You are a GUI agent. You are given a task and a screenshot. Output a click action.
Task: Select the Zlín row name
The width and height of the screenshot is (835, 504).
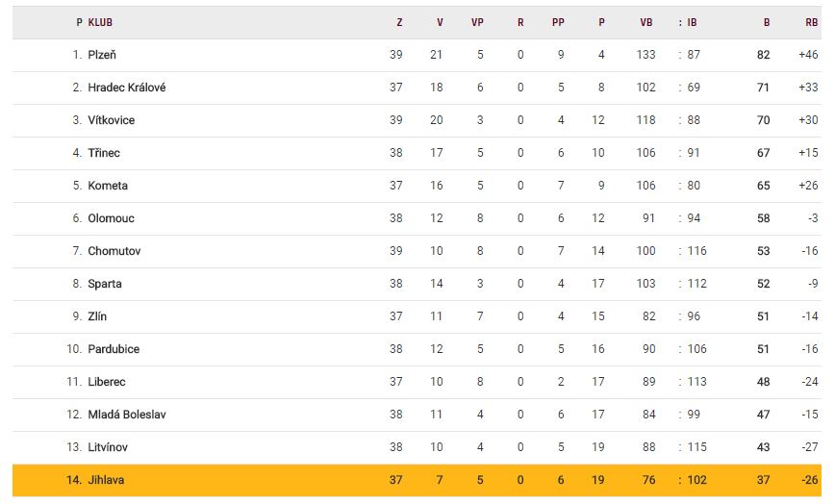click(x=97, y=316)
